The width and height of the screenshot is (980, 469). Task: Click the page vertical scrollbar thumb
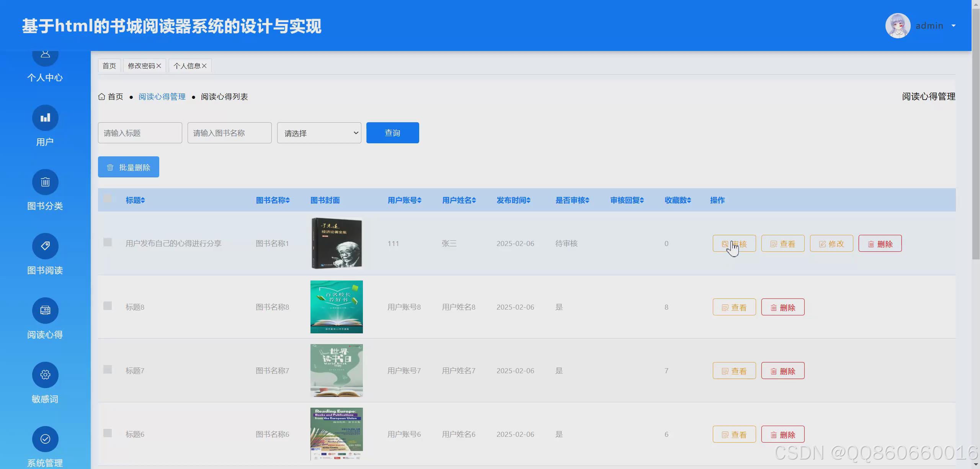click(976, 134)
